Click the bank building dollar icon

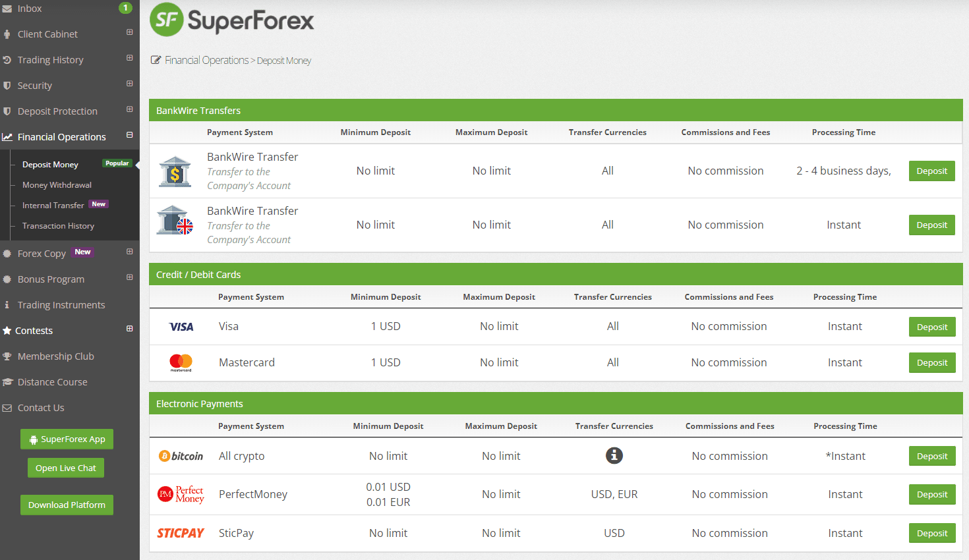pyautogui.click(x=175, y=171)
